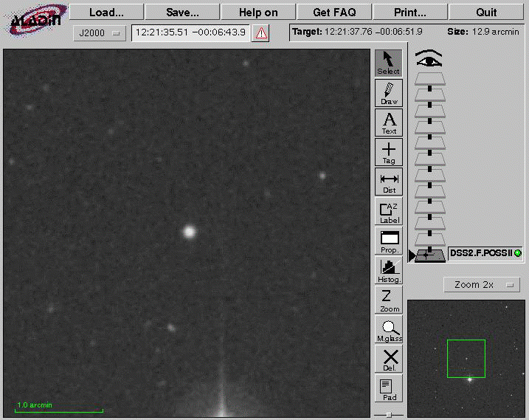Toggle the eye visibility icon above the layer stack
Screen dimensions: 529x420
pos(429,58)
